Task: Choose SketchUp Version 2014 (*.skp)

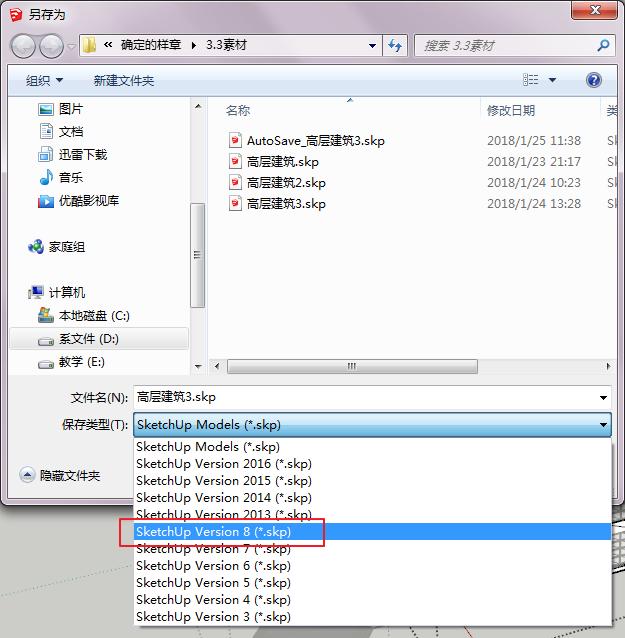Action: 372,498
